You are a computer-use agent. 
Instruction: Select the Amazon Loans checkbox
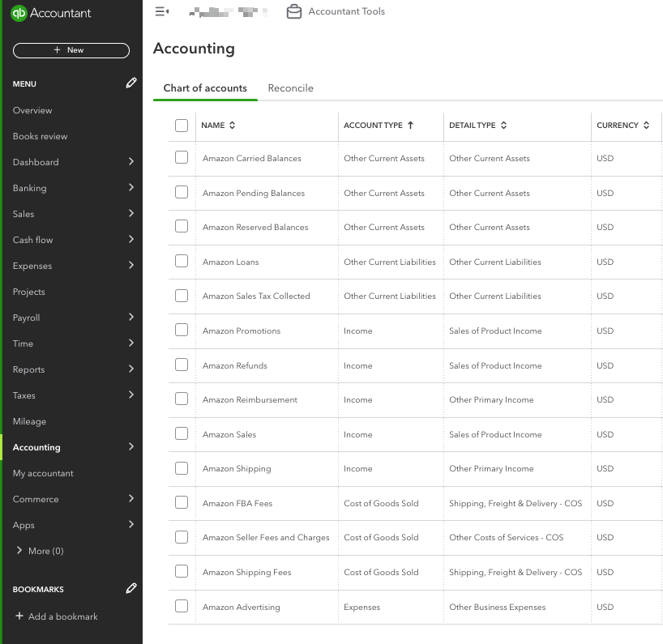click(182, 261)
